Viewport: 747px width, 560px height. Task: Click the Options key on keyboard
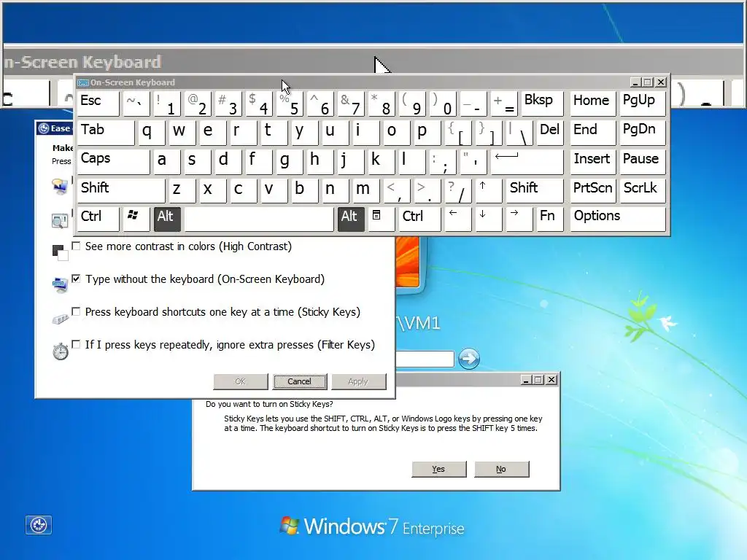click(617, 219)
